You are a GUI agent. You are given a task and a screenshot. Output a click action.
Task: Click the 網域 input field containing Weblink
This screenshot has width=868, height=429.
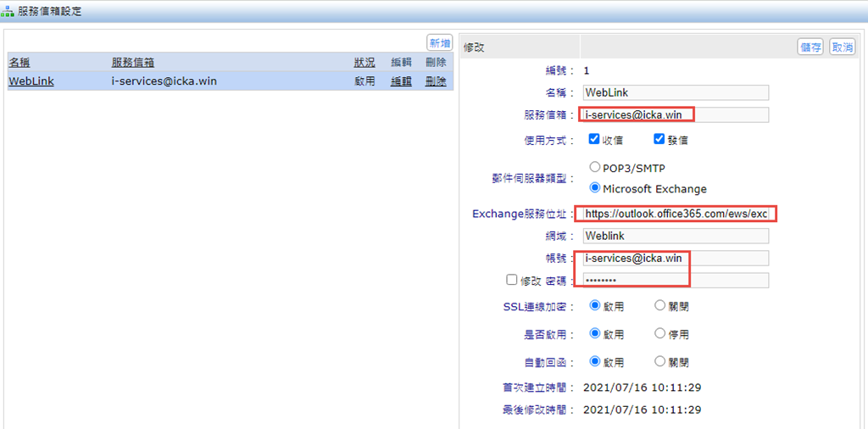[676, 236]
